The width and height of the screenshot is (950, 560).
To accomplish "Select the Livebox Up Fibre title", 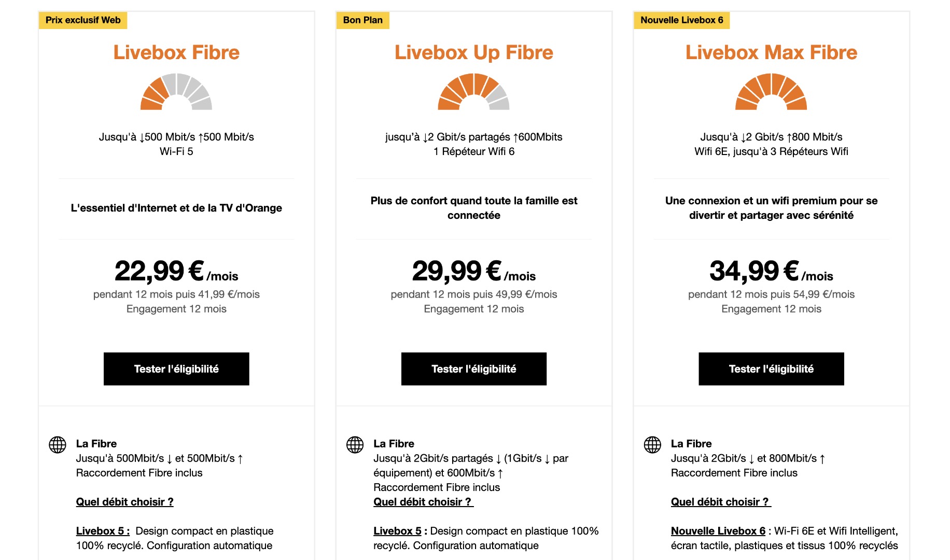I will 474,52.
